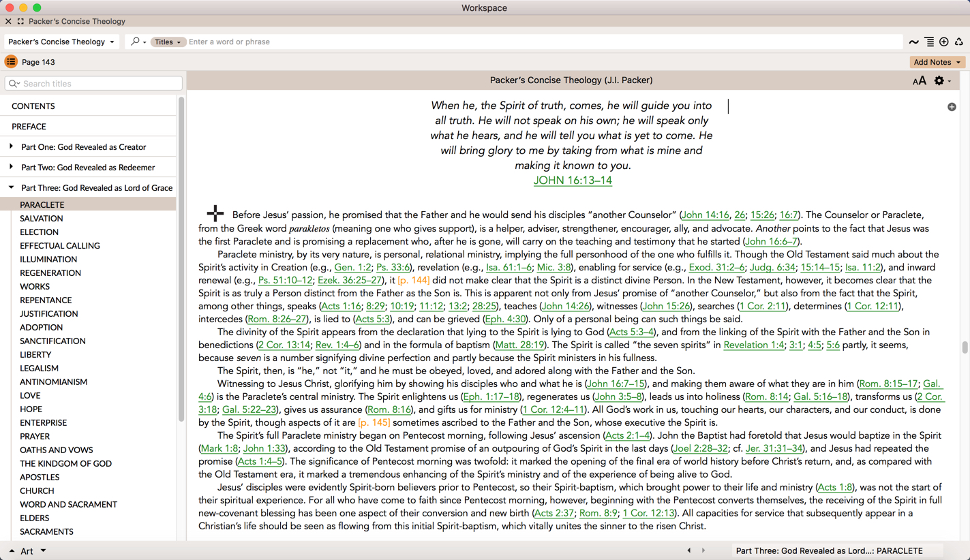Toggle the orange table of contents icon
Image resolution: width=970 pixels, height=560 pixels.
(11, 62)
